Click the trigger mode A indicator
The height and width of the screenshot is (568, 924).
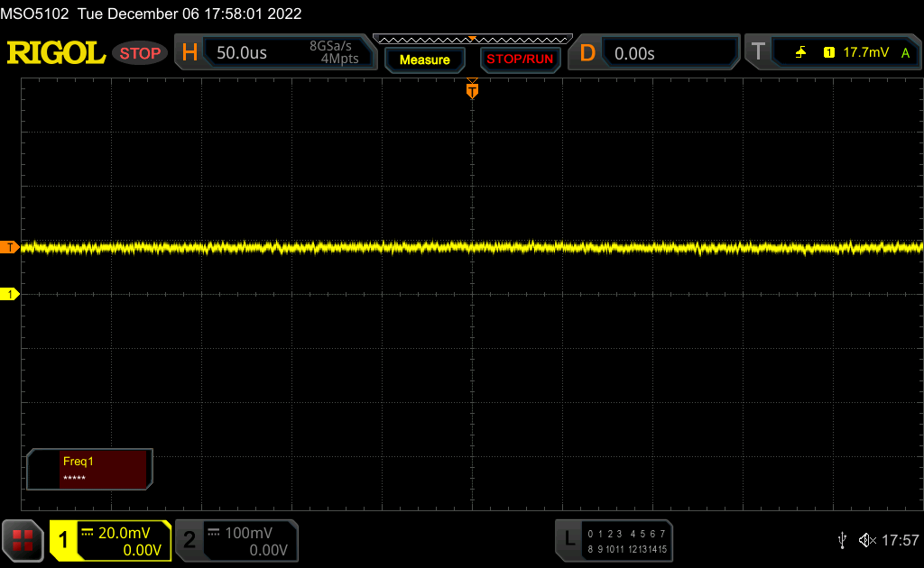tap(905, 53)
